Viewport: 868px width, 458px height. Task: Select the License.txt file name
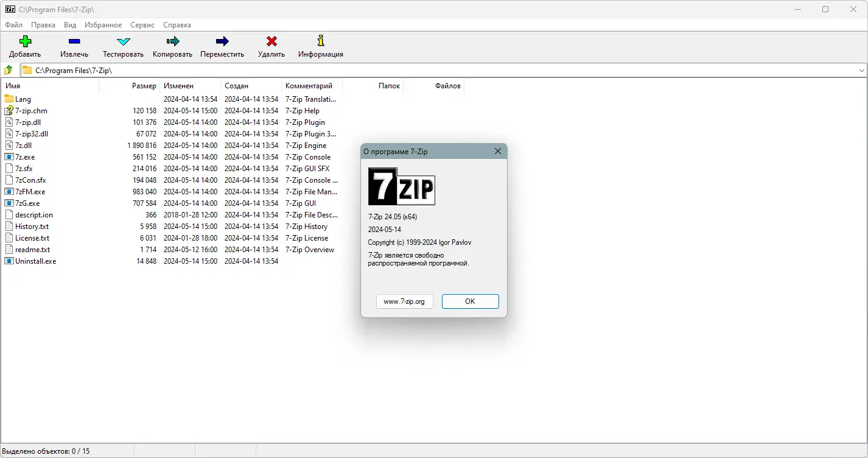pyautogui.click(x=32, y=238)
